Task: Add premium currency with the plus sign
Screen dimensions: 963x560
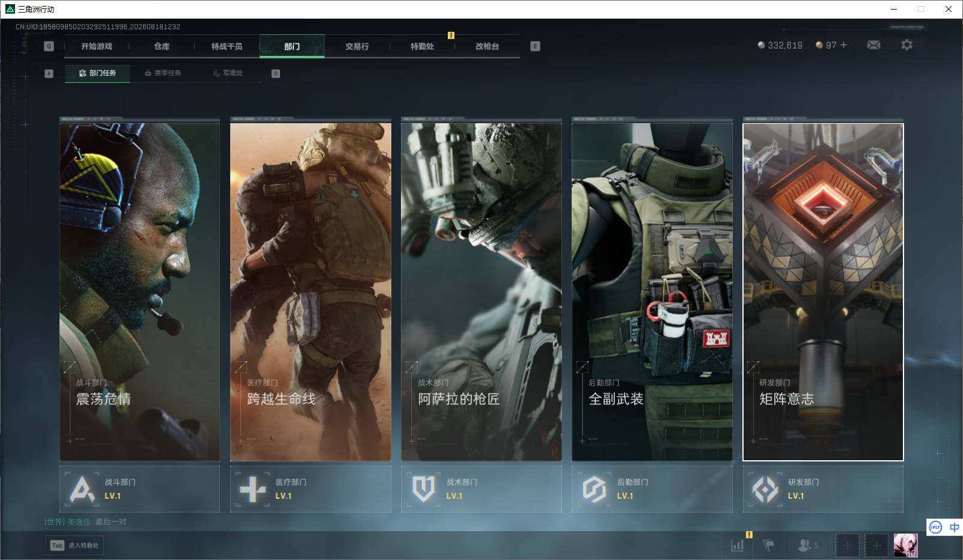Action: (844, 45)
